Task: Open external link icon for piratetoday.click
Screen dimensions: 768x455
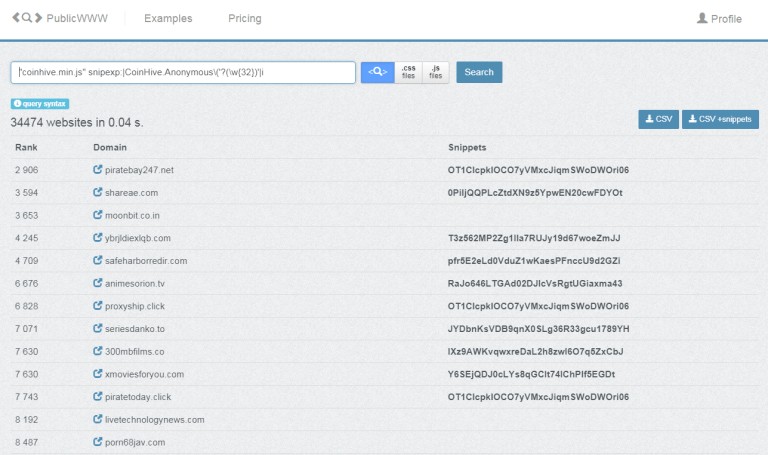Action: [97, 396]
